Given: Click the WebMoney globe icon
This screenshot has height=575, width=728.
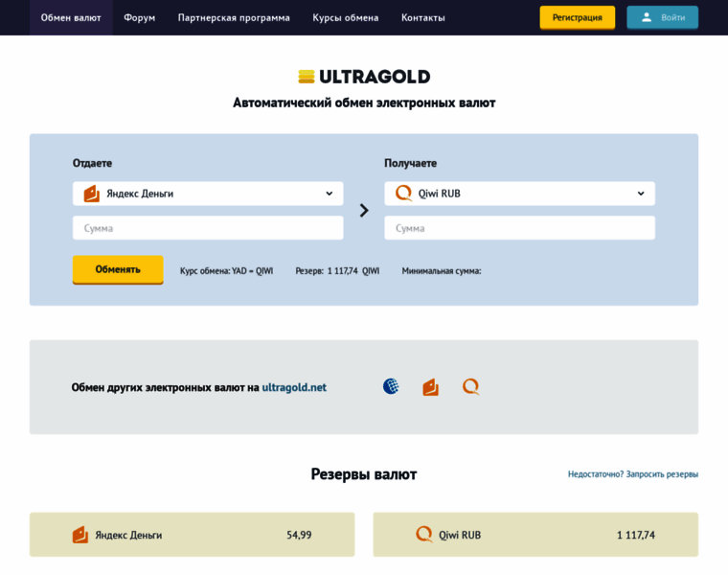Looking at the screenshot, I should point(391,386).
